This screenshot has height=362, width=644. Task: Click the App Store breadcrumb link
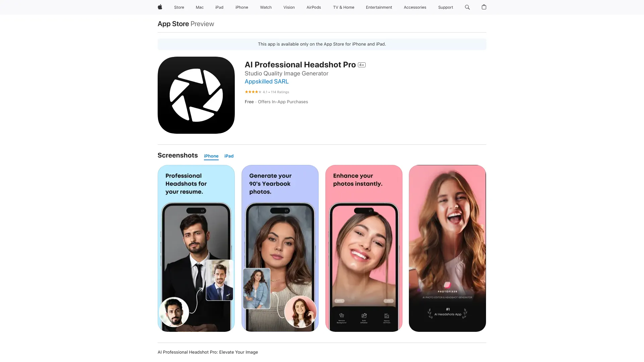pos(173,23)
